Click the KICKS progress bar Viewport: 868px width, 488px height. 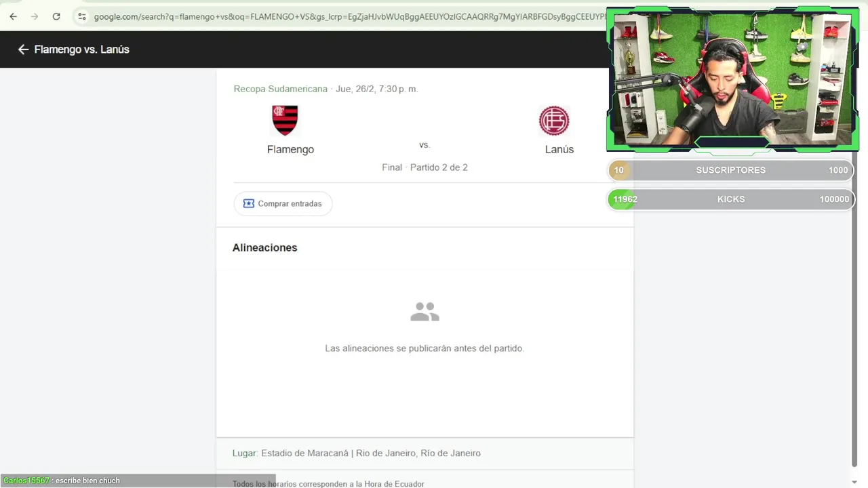tap(730, 199)
